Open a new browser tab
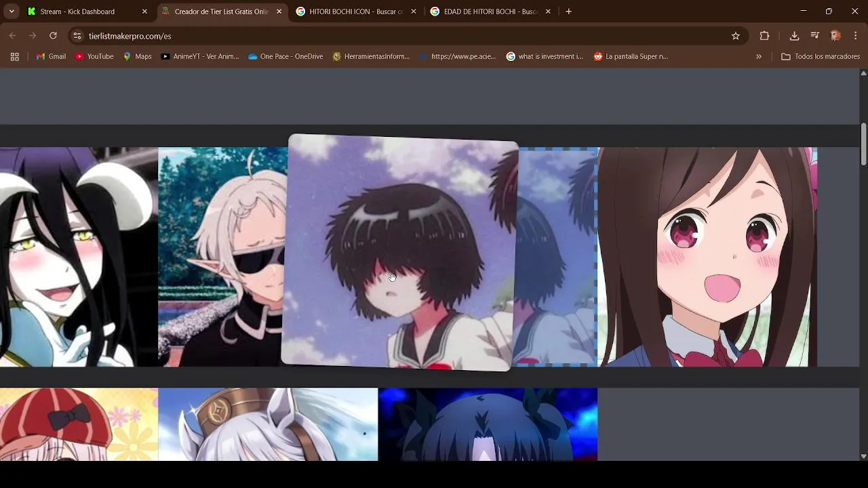This screenshot has width=868, height=488. (568, 12)
